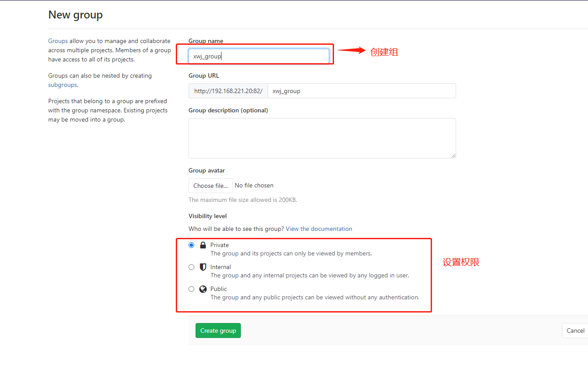Image resolution: width=588 pixels, height=370 pixels.
Task: Click the Public globe icon
Action: click(203, 289)
